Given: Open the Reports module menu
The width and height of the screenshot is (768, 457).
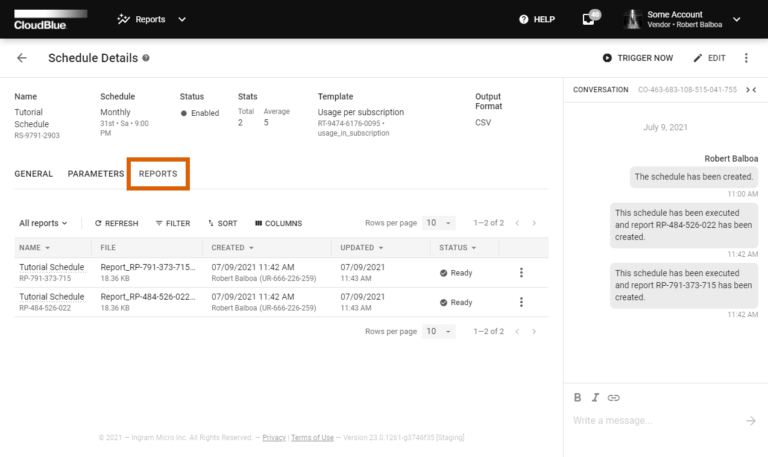Looking at the screenshot, I should tap(152, 20).
